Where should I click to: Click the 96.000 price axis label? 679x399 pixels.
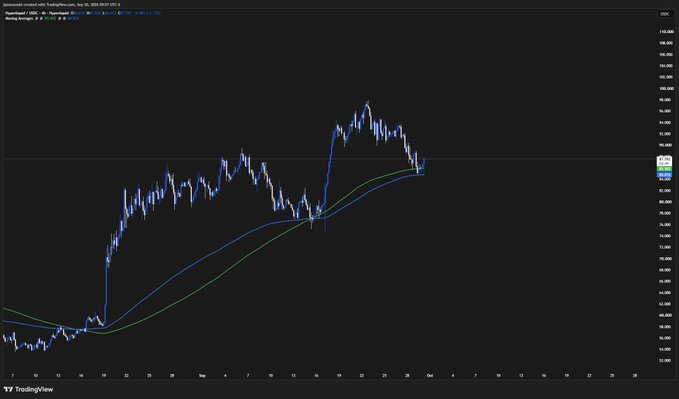pyautogui.click(x=666, y=111)
